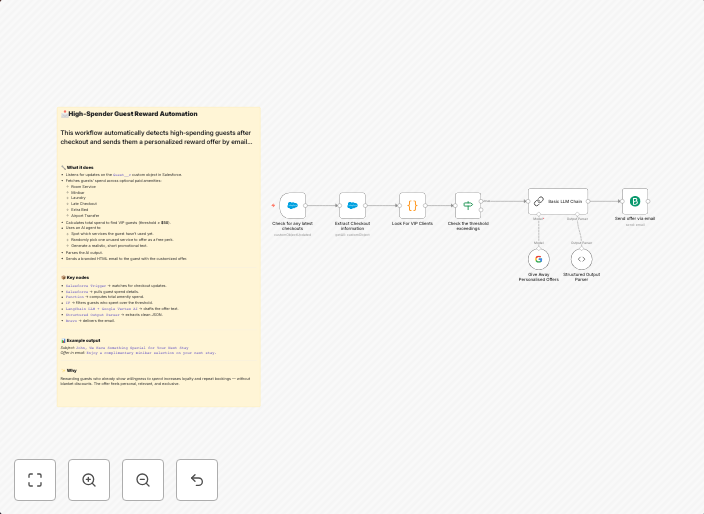Select the Look For VIP Clients code node

click(x=412, y=205)
